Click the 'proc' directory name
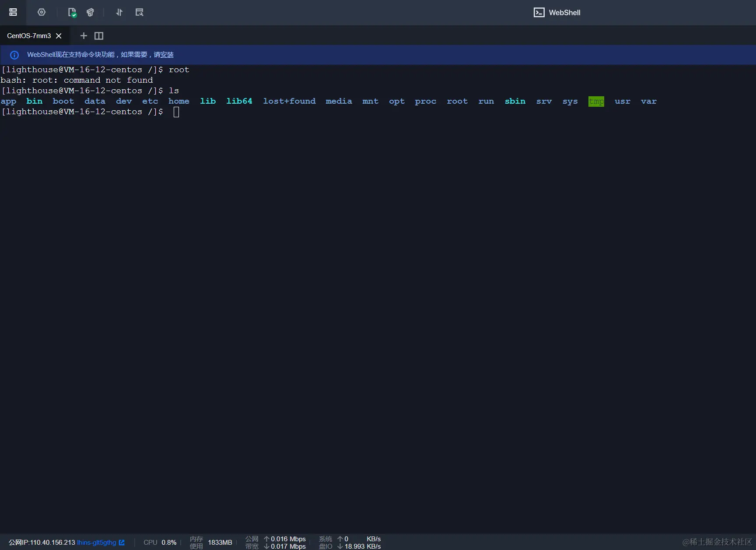Screen dimensions: 756x550 tap(426, 102)
